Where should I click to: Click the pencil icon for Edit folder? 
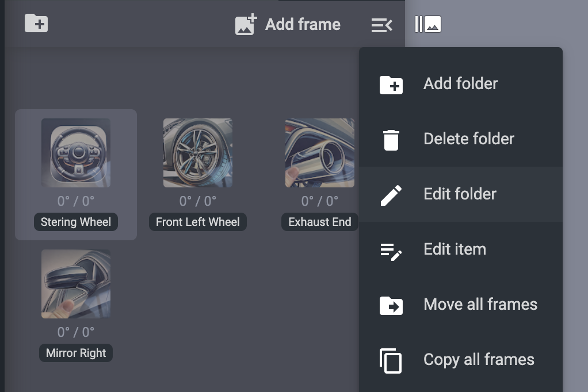[391, 195]
